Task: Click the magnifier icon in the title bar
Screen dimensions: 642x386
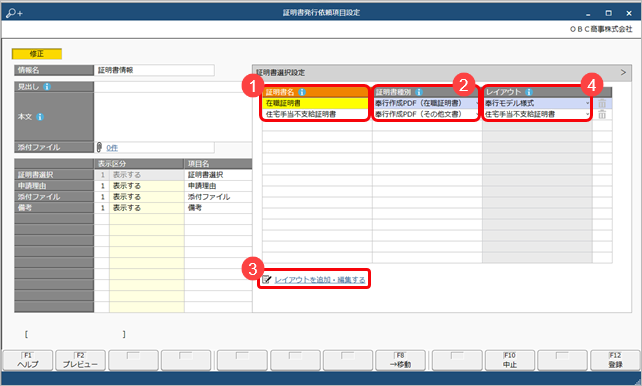Action: (x=14, y=13)
